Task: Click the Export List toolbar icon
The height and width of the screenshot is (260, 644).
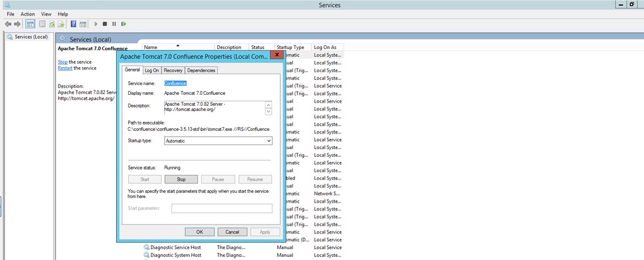Action: point(60,25)
